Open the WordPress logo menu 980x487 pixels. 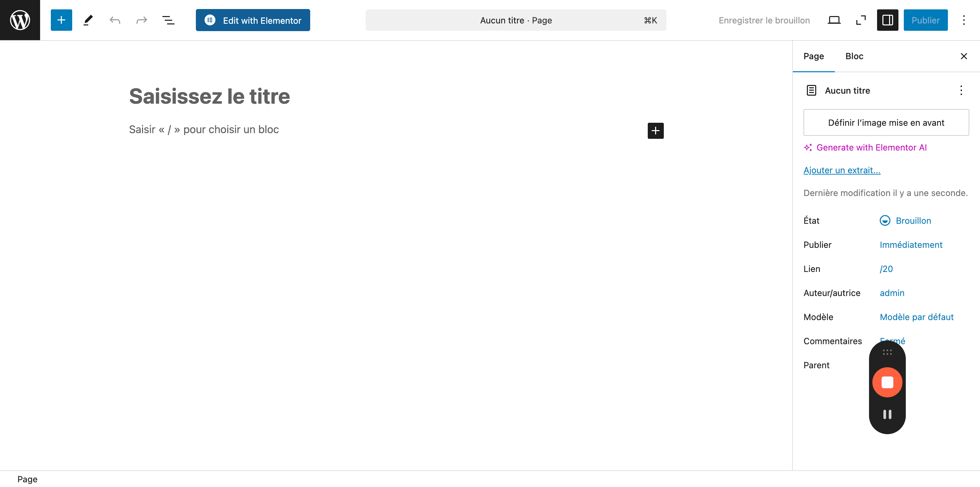(20, 20)
